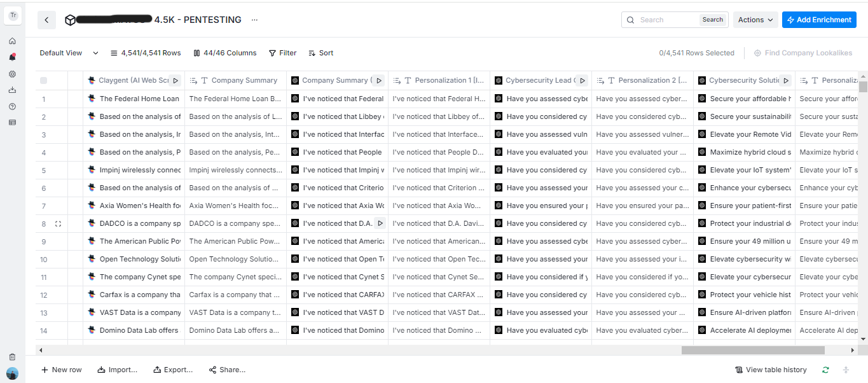Open View table history
This screenshot has height=383, width=868.
pyautogui.click(x=771, y=370)
